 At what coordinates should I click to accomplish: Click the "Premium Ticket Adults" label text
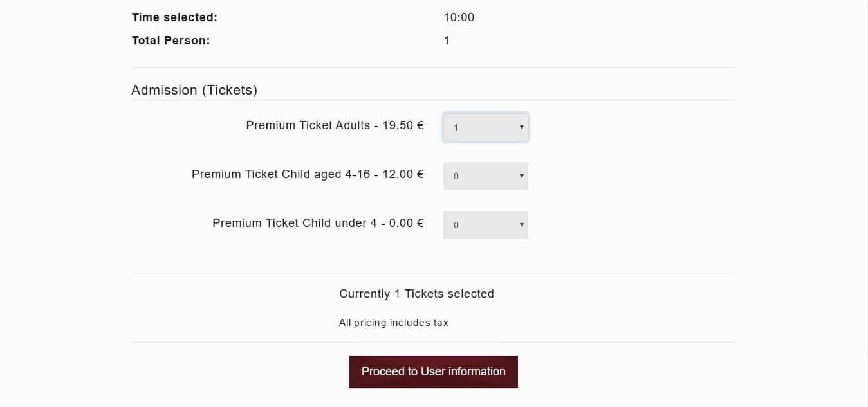(308, 125)
